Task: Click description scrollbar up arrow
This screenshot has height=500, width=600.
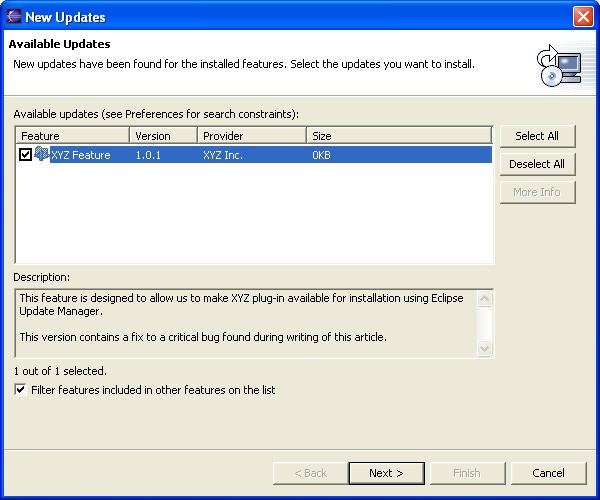Action: pyautogui.click(x=484, y=298)
